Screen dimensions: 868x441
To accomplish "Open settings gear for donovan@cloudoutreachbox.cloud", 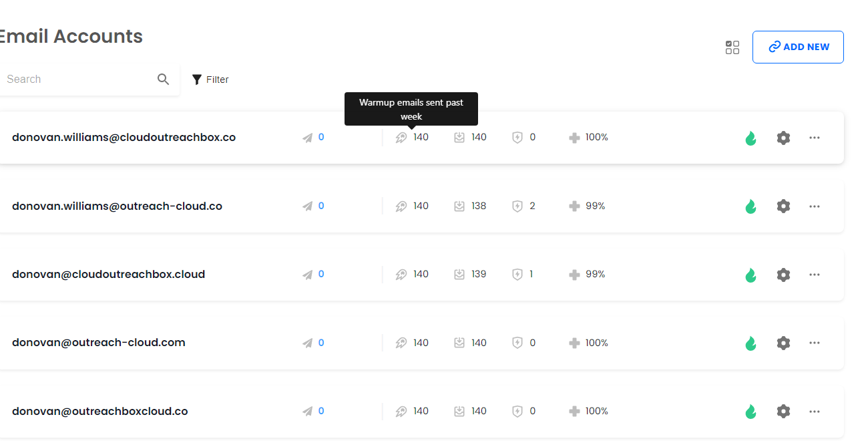I will (x=783, y=275).
